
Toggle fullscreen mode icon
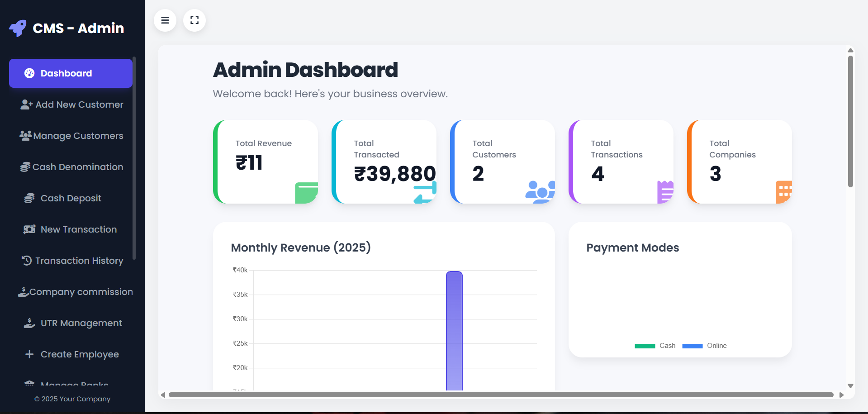pos(194,20)
